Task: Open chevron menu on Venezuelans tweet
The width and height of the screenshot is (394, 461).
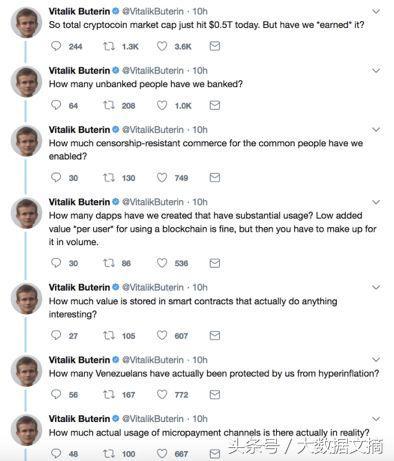Action: click(376, 359)
